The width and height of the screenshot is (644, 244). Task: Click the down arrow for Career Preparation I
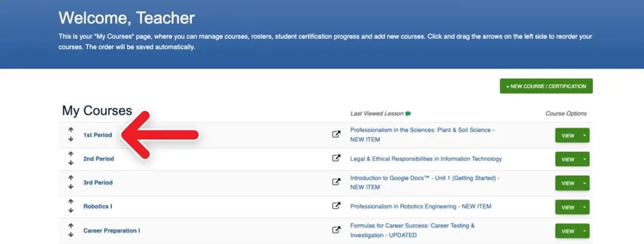71,234
